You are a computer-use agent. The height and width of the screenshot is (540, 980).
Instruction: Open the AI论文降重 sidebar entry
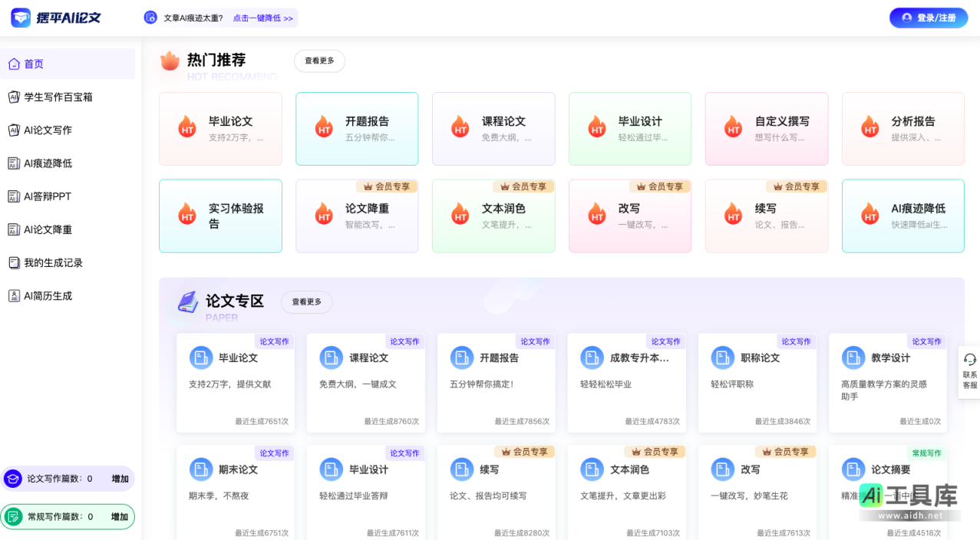pyautogui.click(x=13, y=229)
